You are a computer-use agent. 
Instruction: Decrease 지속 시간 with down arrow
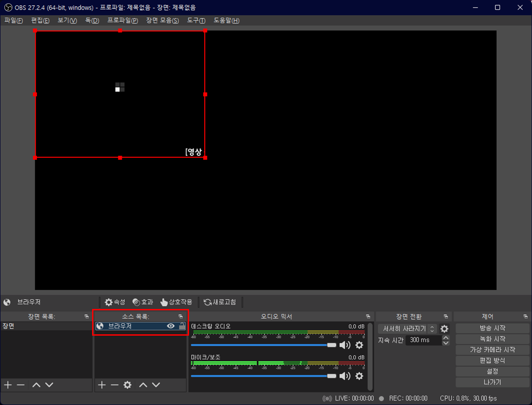point(446,343)
